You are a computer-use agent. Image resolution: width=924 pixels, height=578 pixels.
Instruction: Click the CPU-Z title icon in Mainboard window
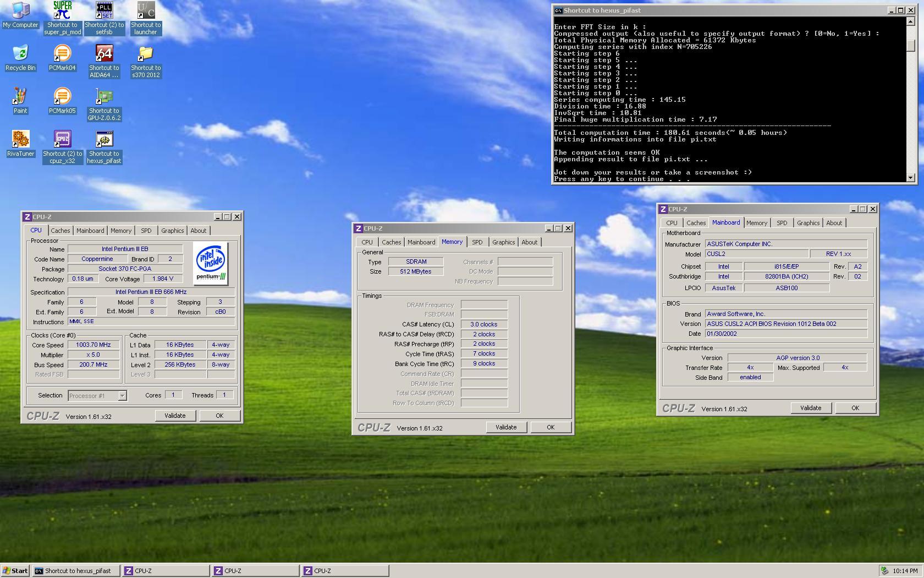[663, 209]
